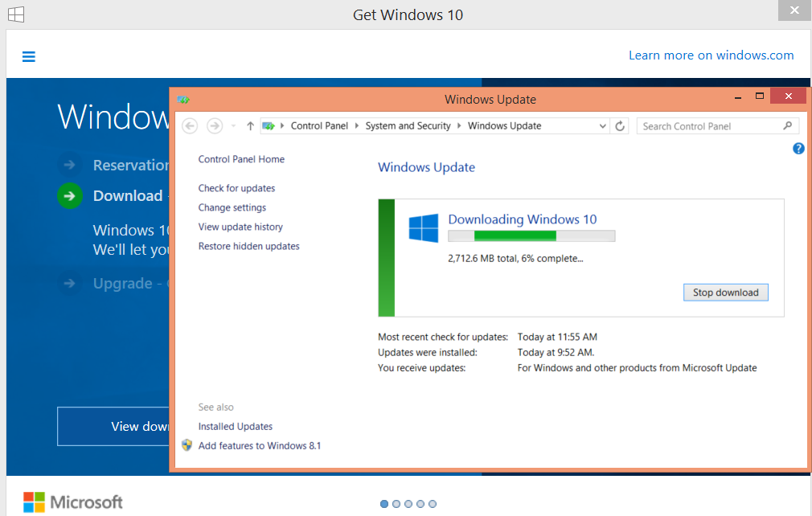Open help via blue question mark icon

(x=798, y=149)
